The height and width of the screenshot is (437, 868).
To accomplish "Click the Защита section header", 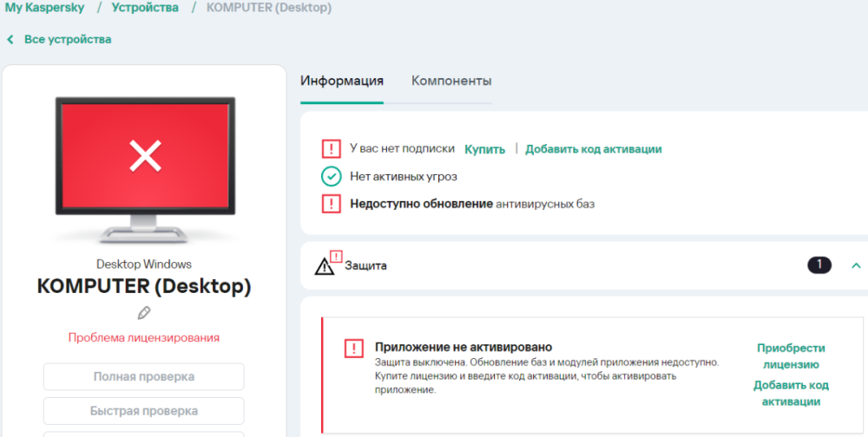I will [x=584, y=265].
